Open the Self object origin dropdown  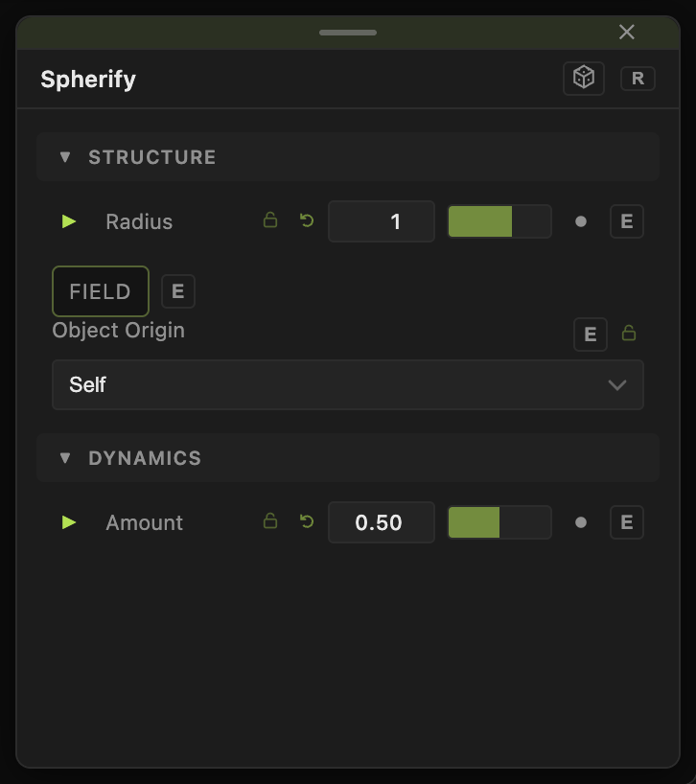[x=348, y=384]
